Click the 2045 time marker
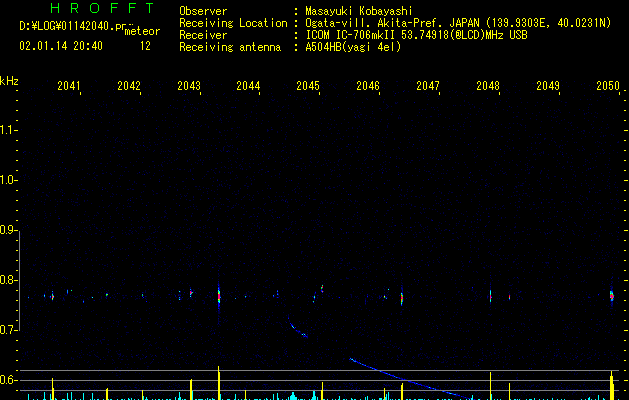Screen dimensions: 629x400 tap(308, 86)
